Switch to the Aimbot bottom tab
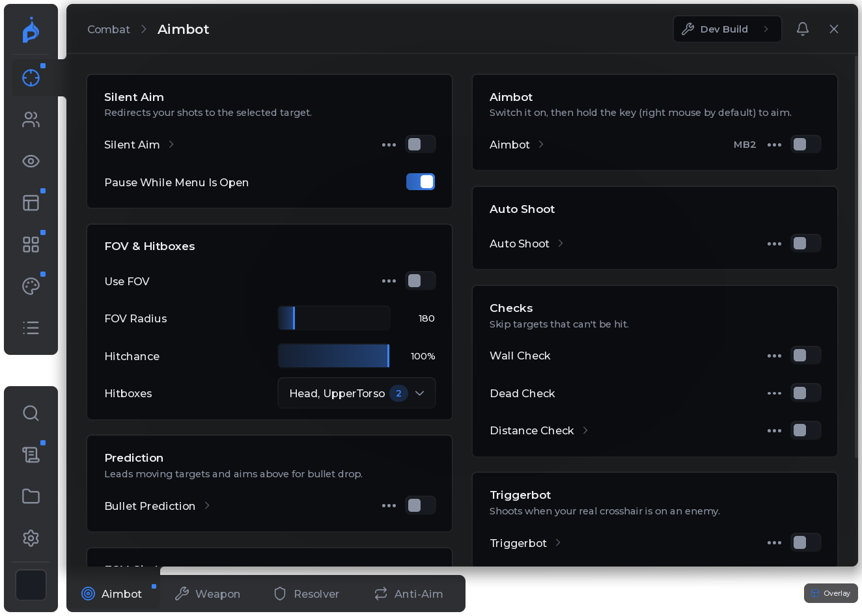 (x=113, y=594)
